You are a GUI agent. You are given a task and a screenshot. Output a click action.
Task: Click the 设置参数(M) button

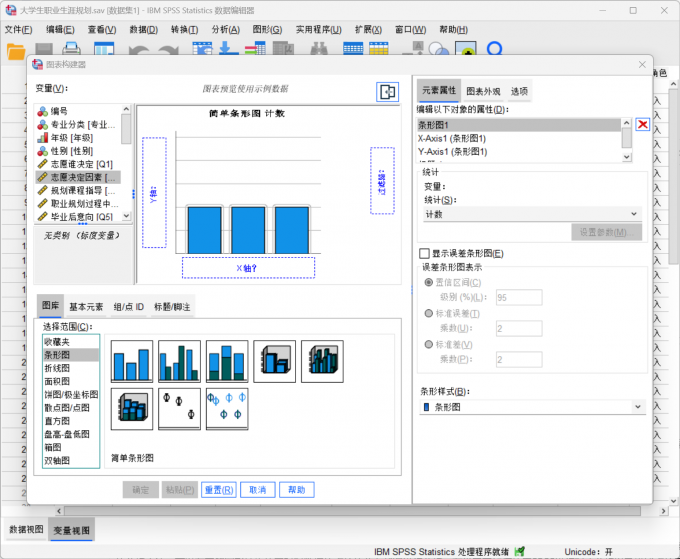[x=607, y=232]
